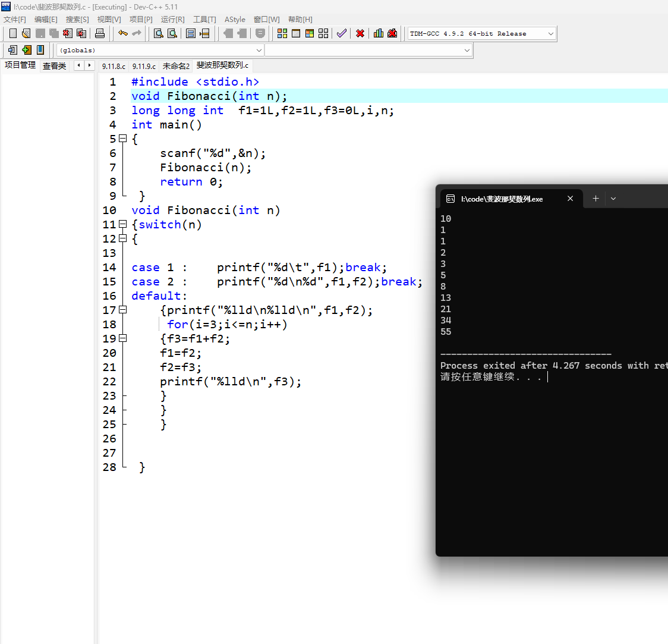Click the Profile Analysis chart icon

379,33
